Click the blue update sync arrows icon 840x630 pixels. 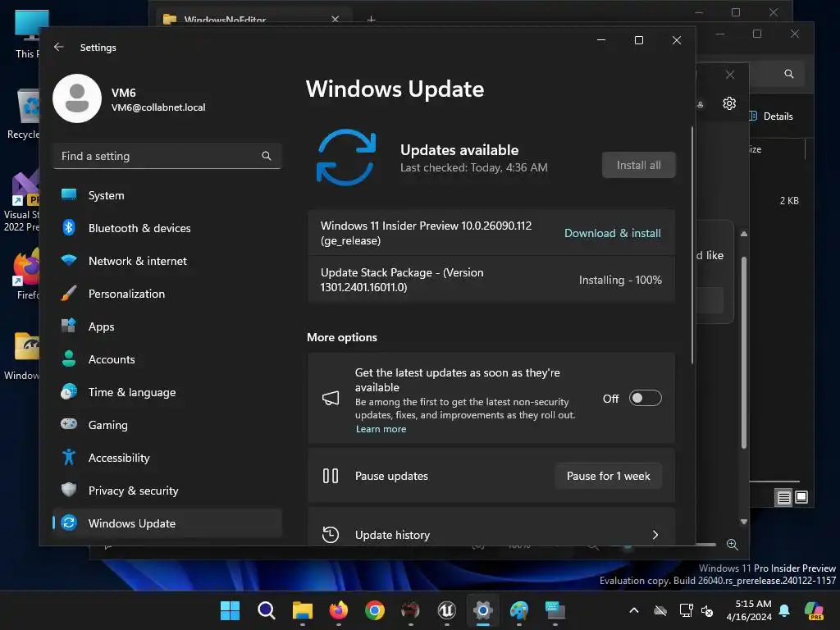(x=346, y=157)
